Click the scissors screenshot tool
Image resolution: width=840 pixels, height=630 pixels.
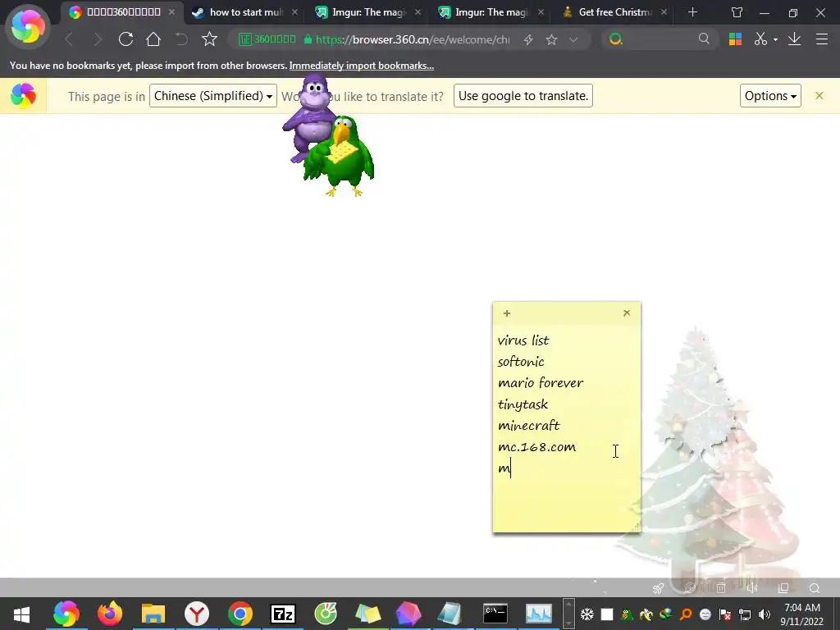coord(760,39)
